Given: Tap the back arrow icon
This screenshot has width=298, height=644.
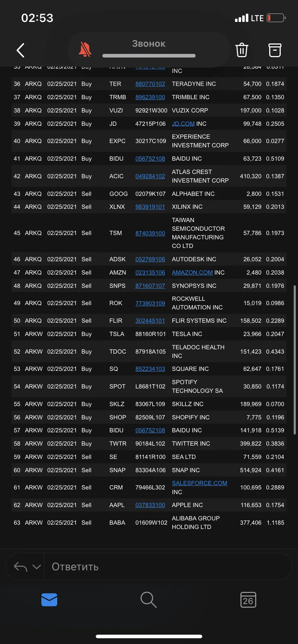Looking at the screenshot, I should [x=21, y=50].
